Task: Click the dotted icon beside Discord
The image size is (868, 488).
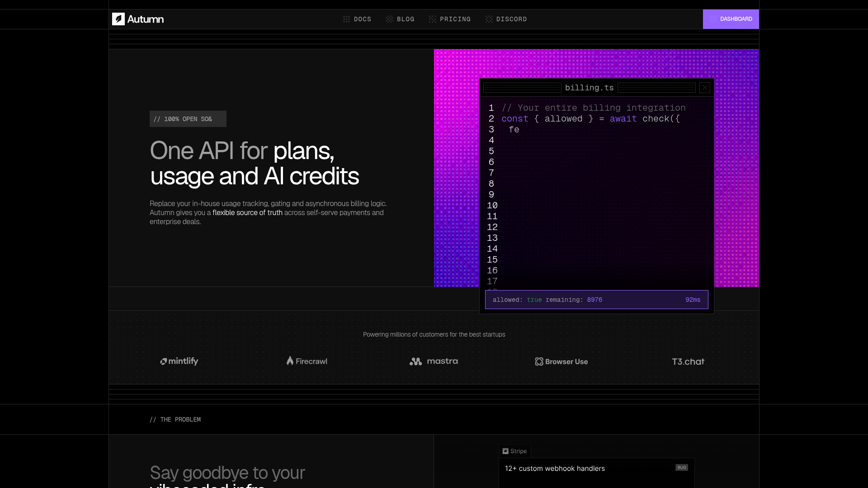Action: (489, 19)
